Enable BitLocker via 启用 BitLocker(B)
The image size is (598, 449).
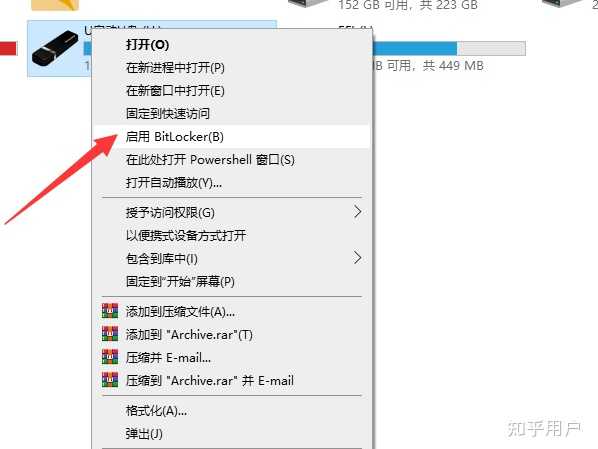[x=231, y=137]
